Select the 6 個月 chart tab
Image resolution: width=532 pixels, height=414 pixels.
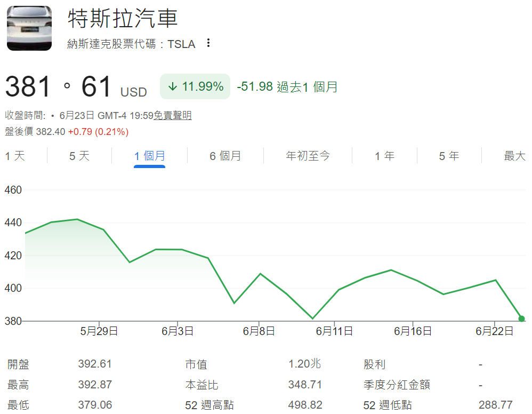[225, 156]
